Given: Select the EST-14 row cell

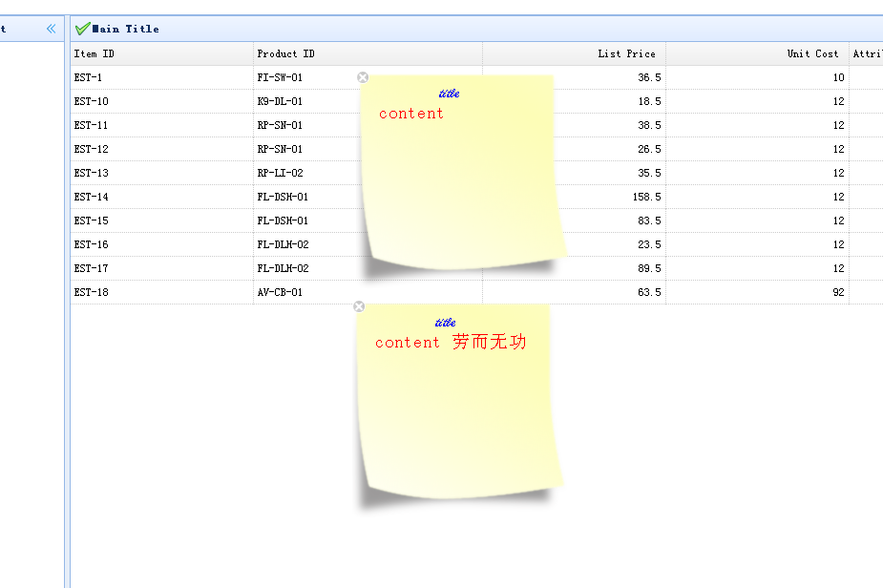Looking at the screenshot, I should coord(161,197).
